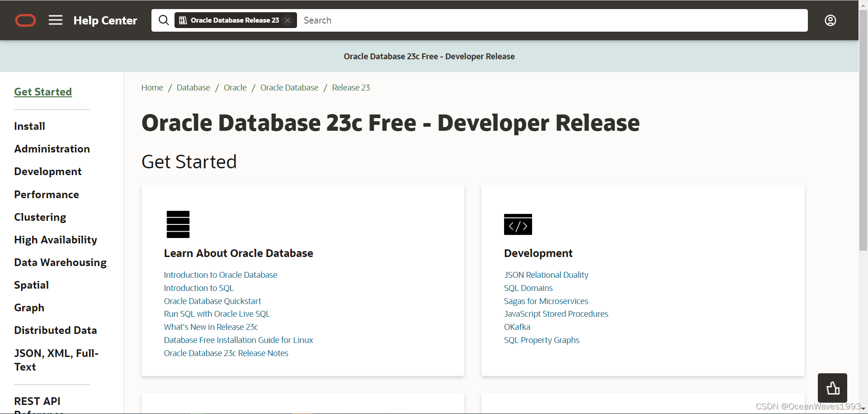The image size is (868, 414).
Task: Open the Distributed Data sidebar section
Action: click(55, 330)
